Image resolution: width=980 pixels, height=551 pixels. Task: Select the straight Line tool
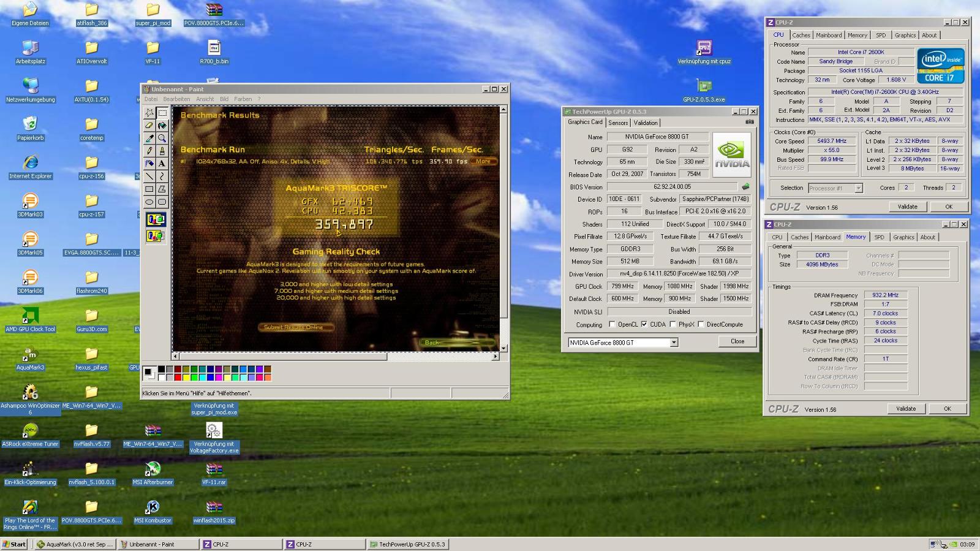pyautogui.click(x=149, y=177)
